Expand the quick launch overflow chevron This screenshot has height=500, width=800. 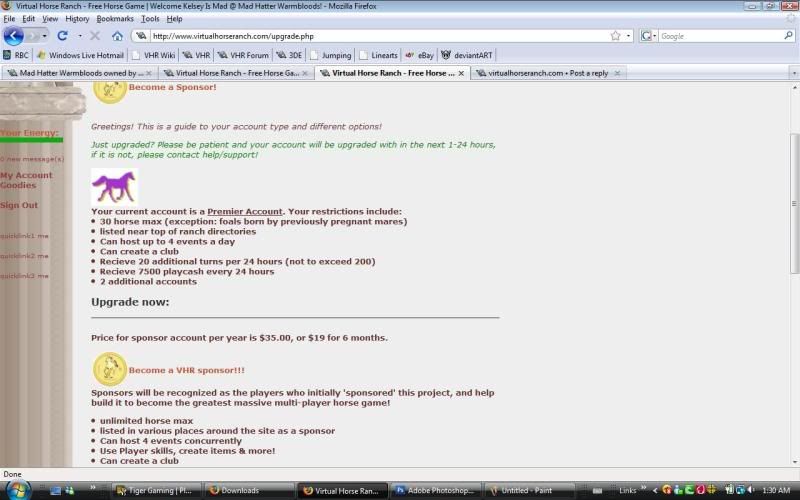(93, 488)
